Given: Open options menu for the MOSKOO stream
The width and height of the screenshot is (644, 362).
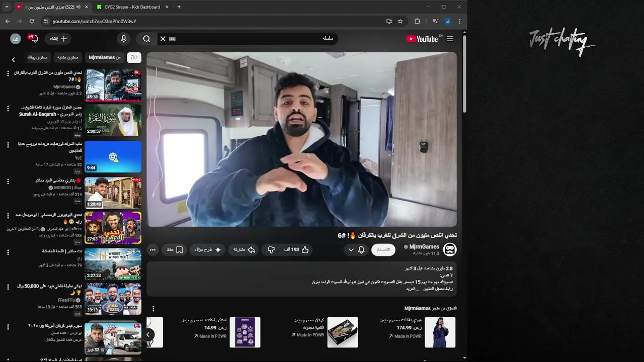Looking at the screenshot, I should coord(8,181).
